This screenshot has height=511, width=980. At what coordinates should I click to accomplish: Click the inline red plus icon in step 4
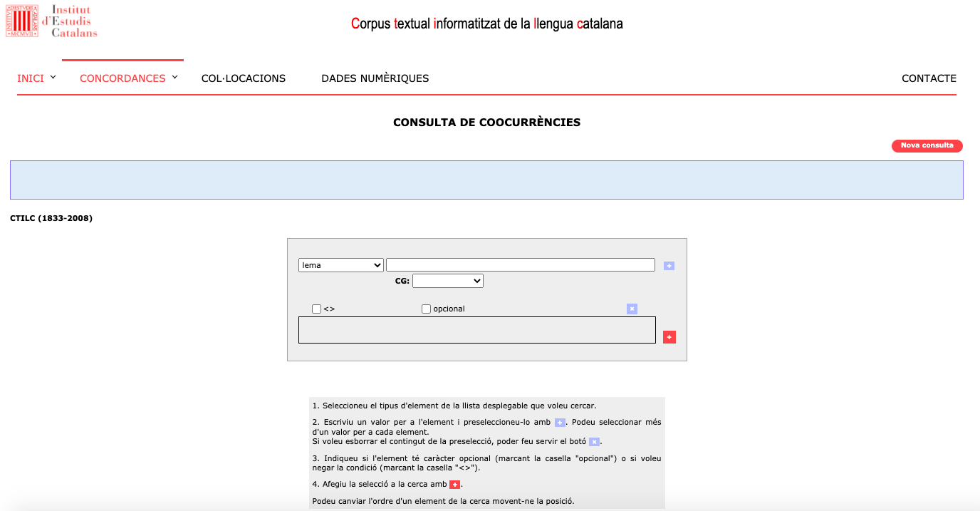click(455, 483)
